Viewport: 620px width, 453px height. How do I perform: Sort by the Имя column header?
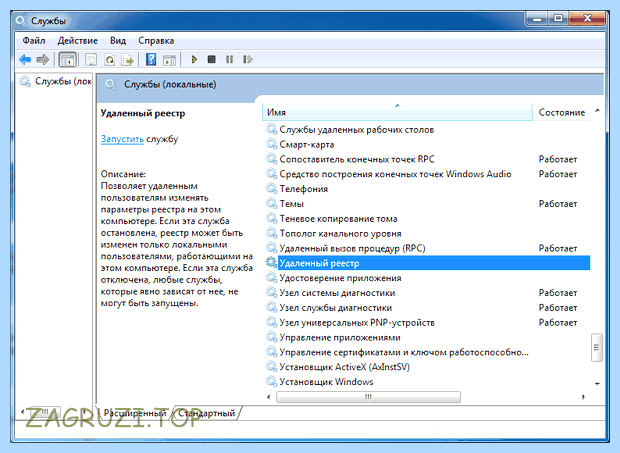(397, 112)
